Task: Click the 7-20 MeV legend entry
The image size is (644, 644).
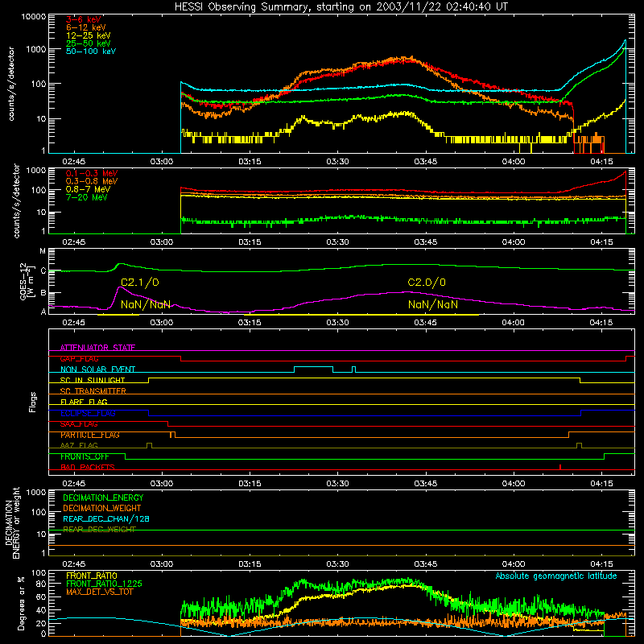Action: [87, 197]
